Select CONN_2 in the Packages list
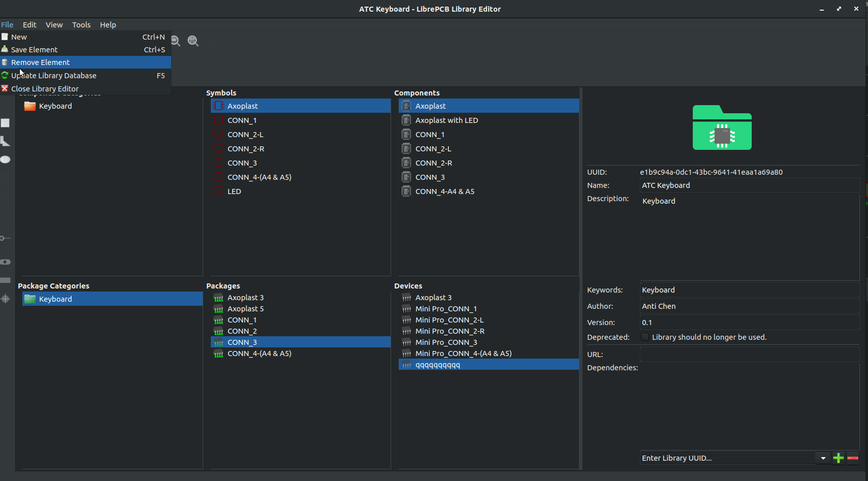Image resolution: width=868 pixels, height=481 pixels. click(x=301, y=331)
